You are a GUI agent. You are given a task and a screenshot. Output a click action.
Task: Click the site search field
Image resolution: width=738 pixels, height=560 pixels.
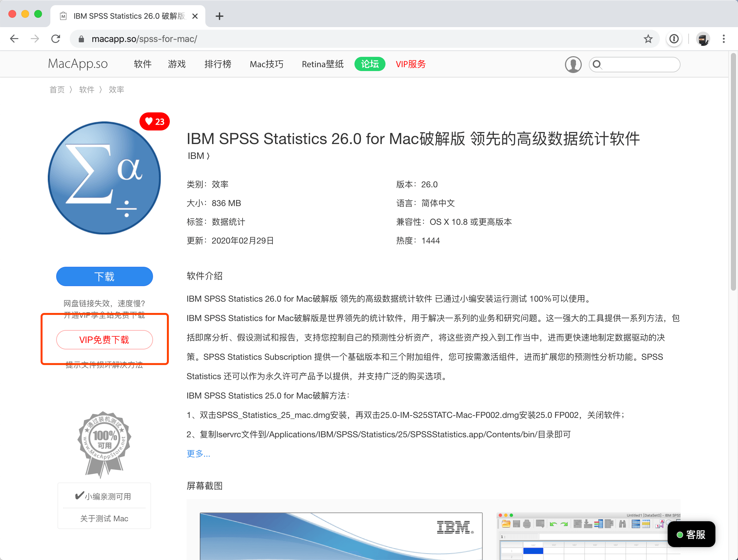(635, 64)
